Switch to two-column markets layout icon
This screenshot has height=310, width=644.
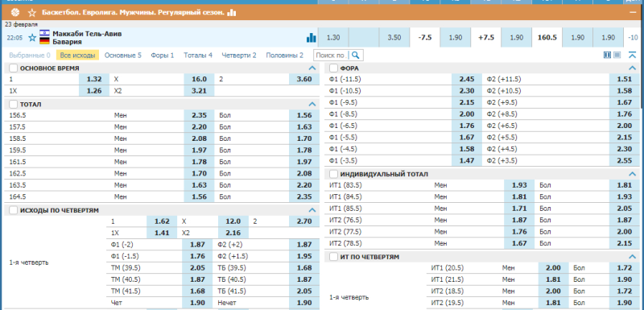[x=608, y=55]
